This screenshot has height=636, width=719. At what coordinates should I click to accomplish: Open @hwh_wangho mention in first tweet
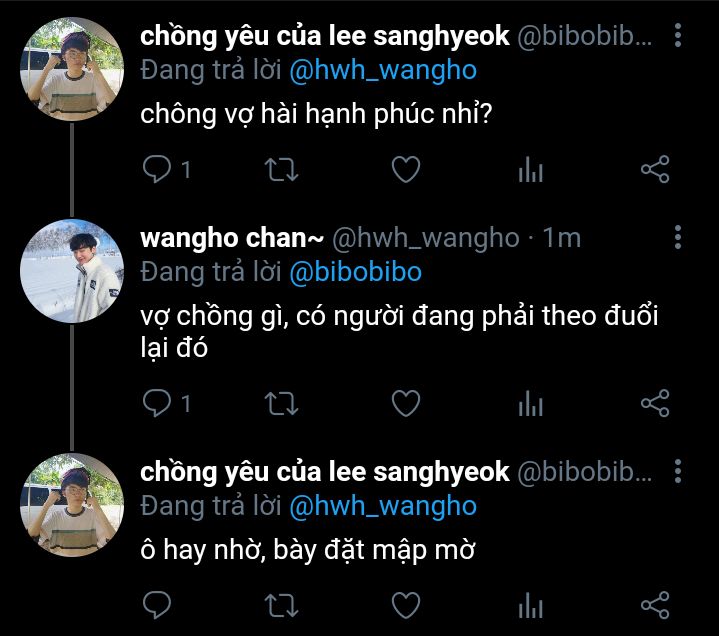(x=383, y=70)
